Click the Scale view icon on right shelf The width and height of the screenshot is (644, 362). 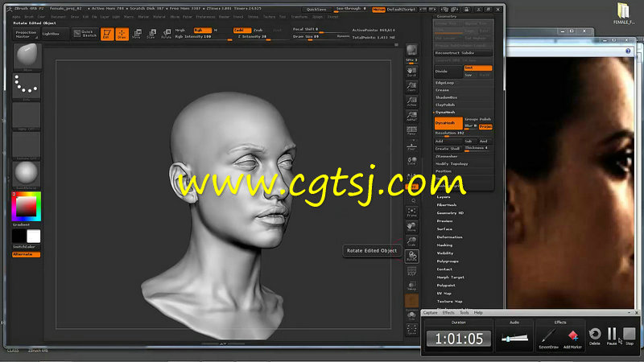point(411,241)
